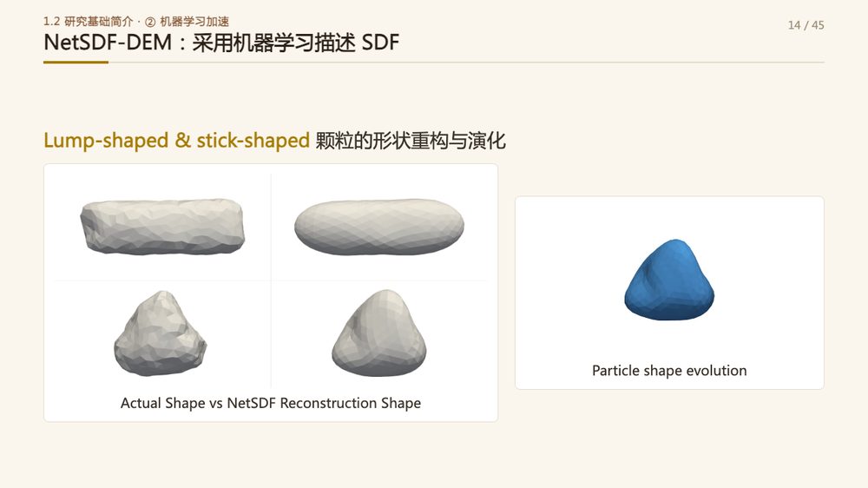Click the page number 14 / 45
Screen dimensions: 868x488
pos(806,25)
